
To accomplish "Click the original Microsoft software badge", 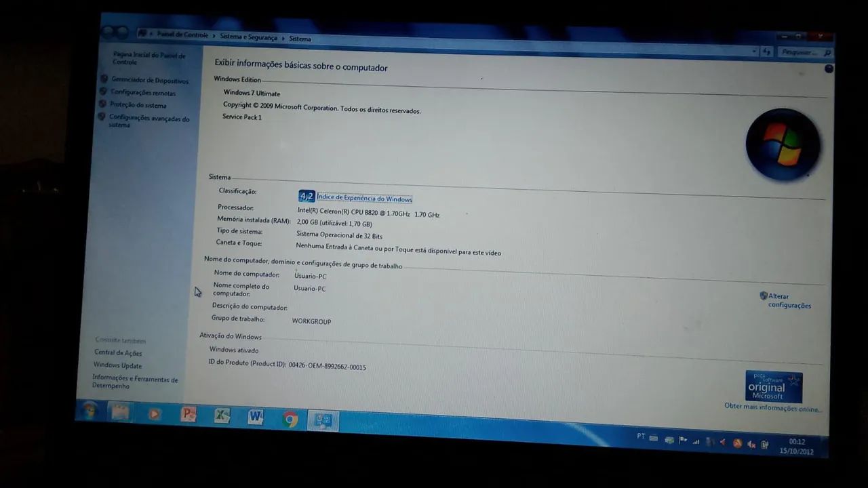I will [774, 386].
